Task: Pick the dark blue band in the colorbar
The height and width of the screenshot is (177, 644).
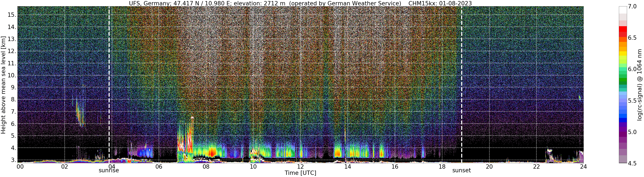Action: click(623, 120)
